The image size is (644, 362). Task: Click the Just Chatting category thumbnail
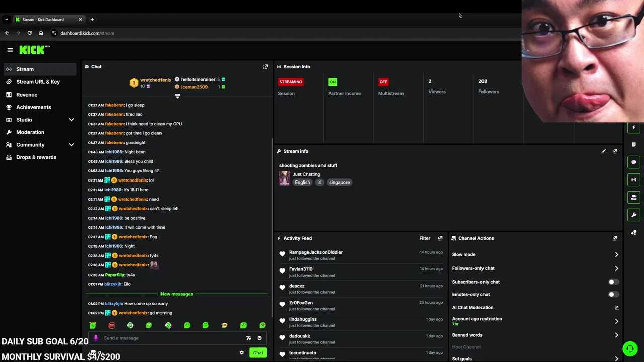(x=285, y=178)
